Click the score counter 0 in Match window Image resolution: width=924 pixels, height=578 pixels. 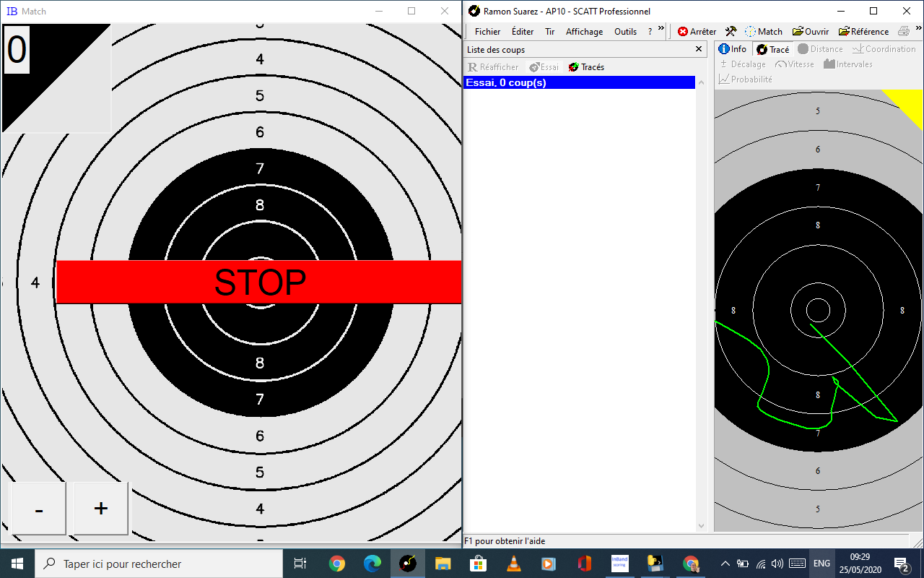coord(17,50)
